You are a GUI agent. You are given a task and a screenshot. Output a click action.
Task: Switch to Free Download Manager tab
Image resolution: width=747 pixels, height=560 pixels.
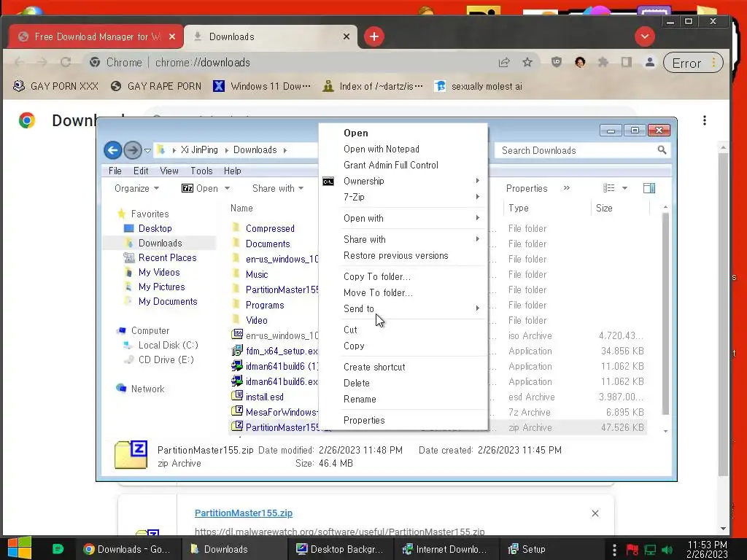pos(96,36)
